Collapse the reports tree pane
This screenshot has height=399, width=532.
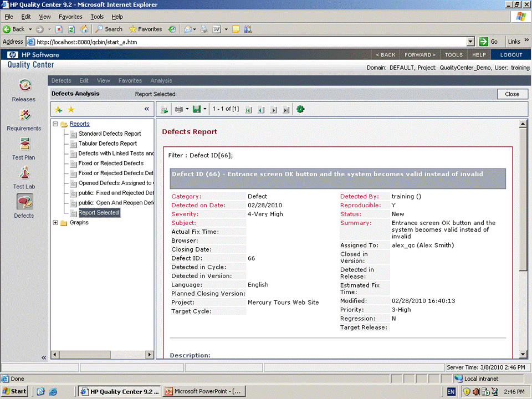146,109
